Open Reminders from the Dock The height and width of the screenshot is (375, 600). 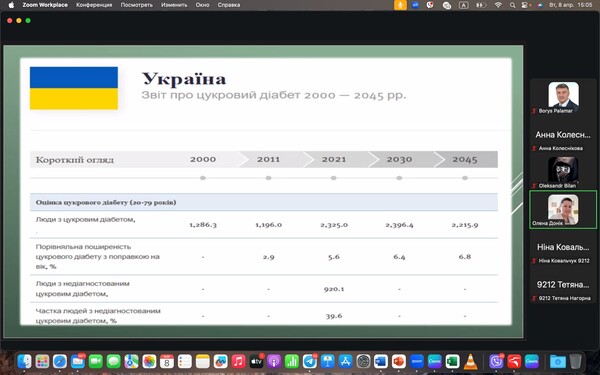pyautogui.click(x=185, y=361)
